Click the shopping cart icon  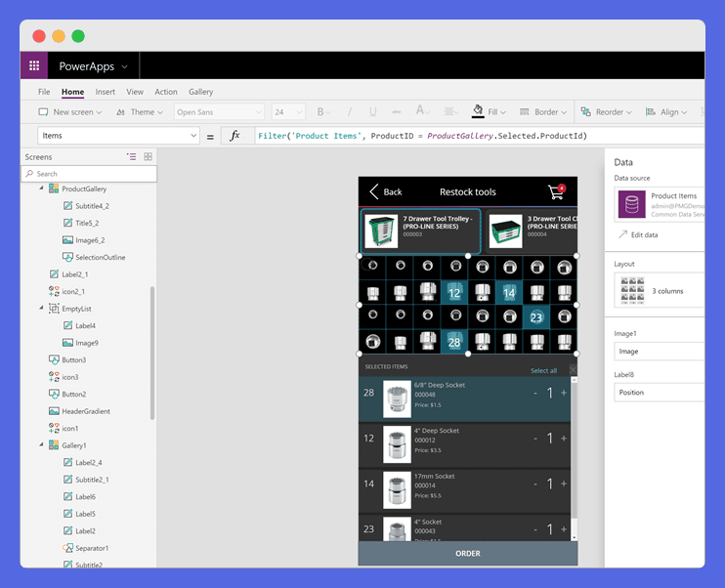click(557, 191)
